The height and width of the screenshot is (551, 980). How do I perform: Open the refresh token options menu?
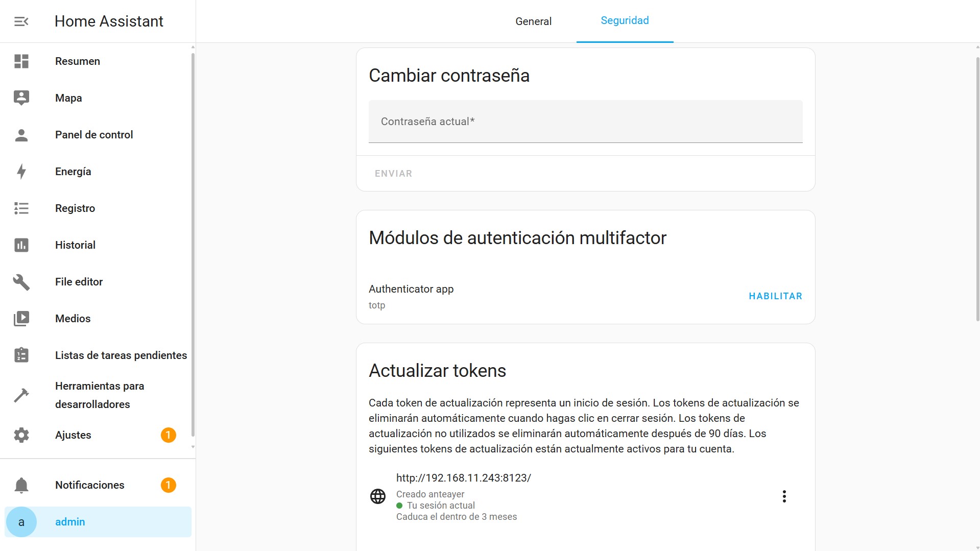click(x=784, y=496)
